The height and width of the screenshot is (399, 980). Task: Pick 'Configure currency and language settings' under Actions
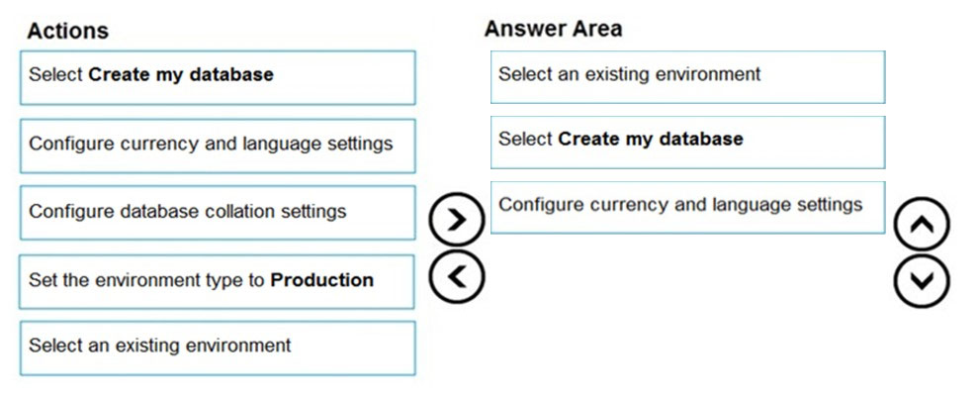tap(218, 146)
